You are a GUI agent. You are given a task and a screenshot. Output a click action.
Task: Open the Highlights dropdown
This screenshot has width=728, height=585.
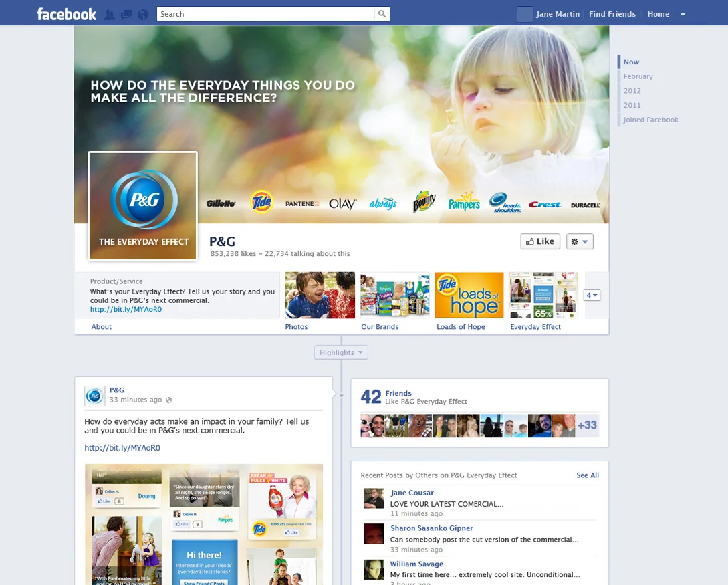tap(341, 352)
